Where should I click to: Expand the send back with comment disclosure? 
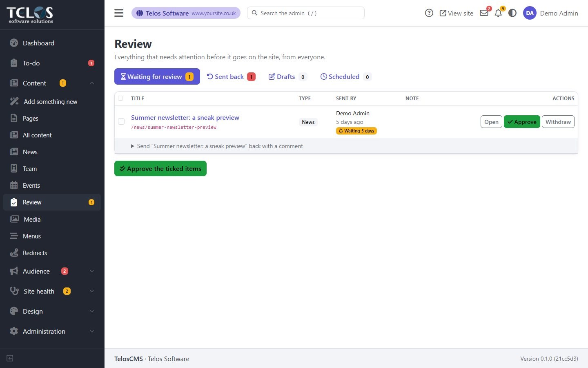pyautogui.click(x=217, y=146)
